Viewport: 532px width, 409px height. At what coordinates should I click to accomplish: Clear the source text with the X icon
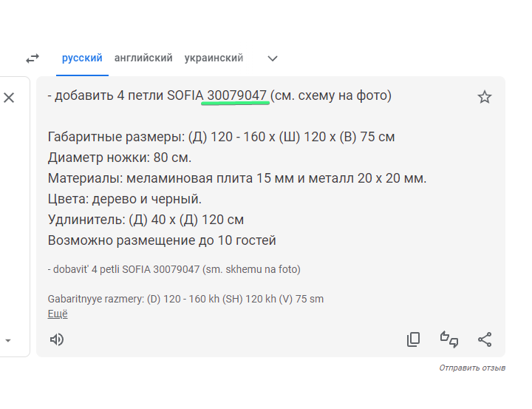pos(9,98)
